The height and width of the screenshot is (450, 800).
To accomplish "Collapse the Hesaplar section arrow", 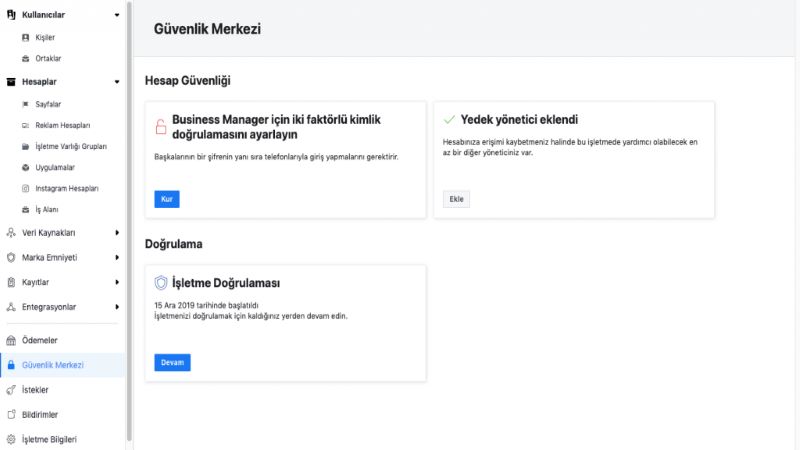I will pos(117,82).
